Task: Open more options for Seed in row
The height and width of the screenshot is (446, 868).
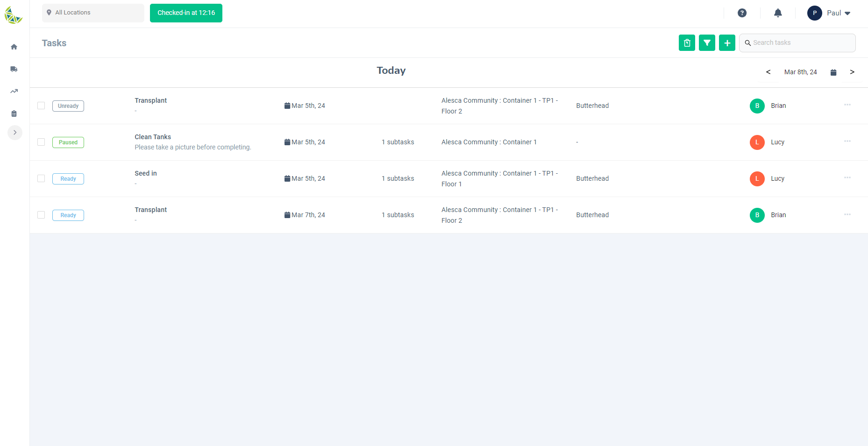Action: tap(847, 177)
